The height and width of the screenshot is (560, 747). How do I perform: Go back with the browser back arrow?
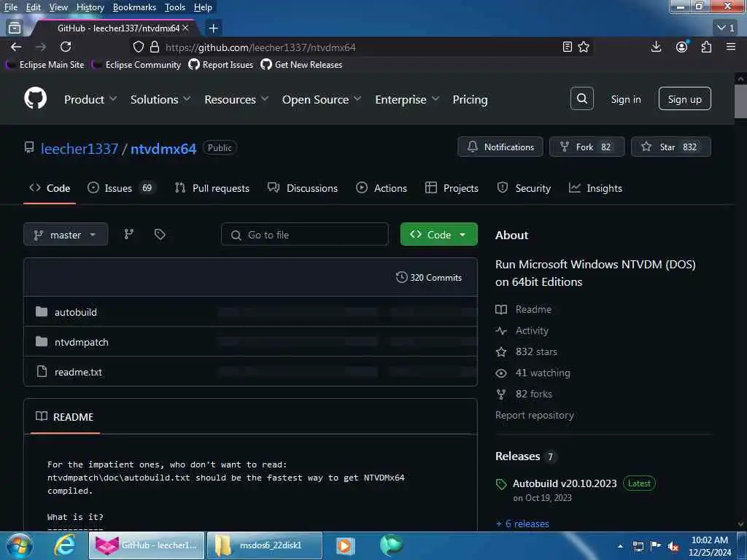pos(16,47)
